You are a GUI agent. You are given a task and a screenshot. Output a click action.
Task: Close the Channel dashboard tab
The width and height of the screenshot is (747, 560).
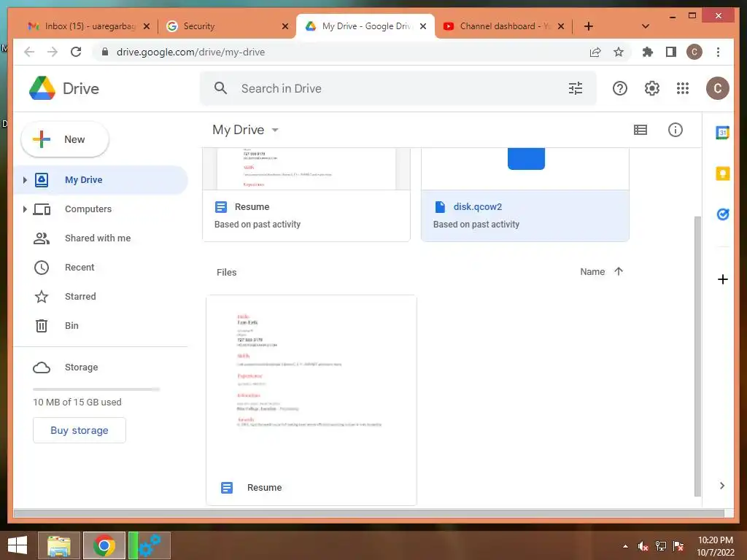561,26
